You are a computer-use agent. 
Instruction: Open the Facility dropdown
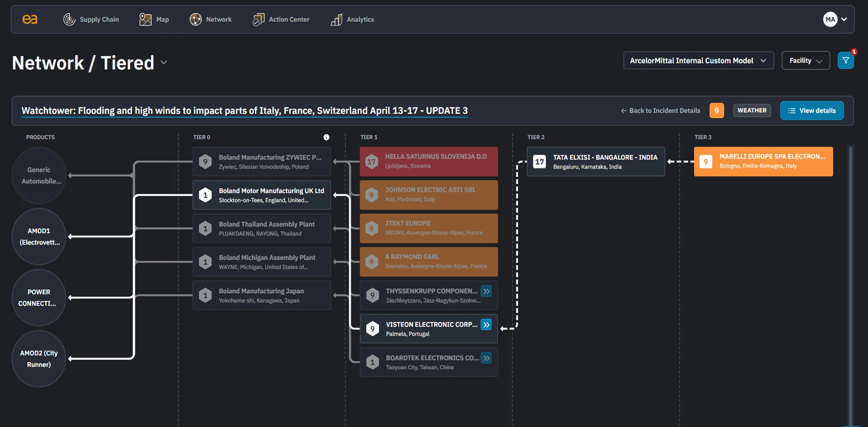(x=806, y=60)
